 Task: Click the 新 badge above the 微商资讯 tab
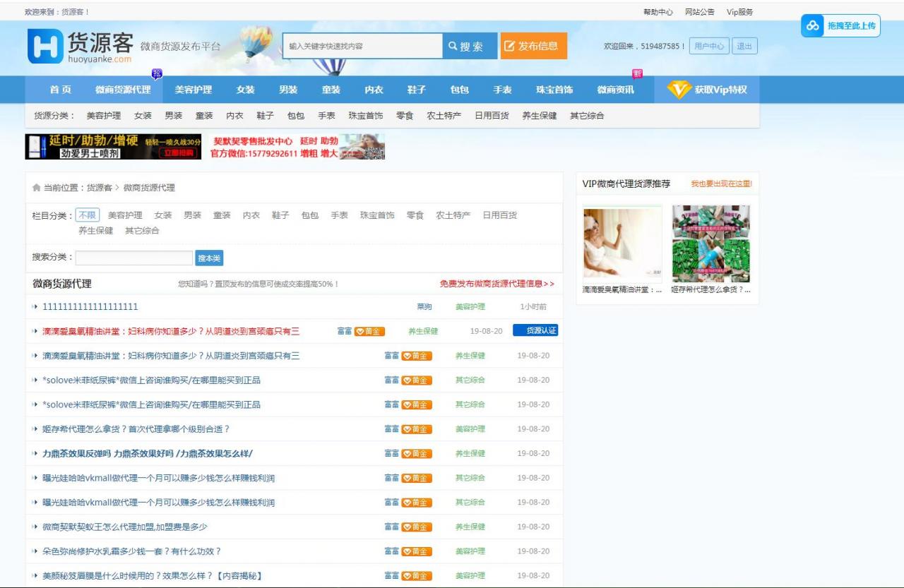coord(636,73)
